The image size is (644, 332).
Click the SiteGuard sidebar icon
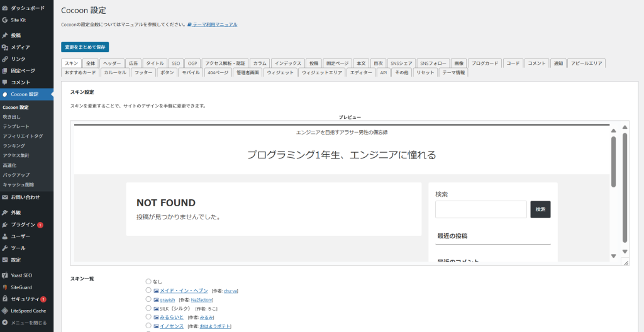tap(5, 287)
